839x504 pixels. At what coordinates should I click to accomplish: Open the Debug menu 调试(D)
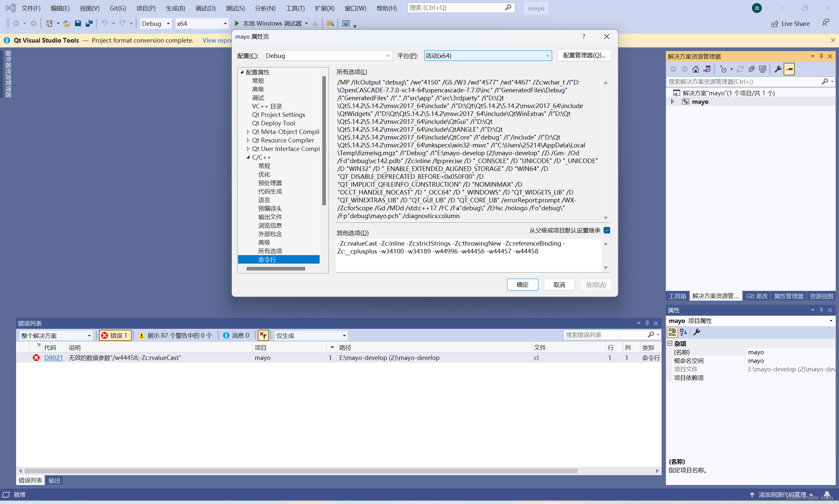(x=205, y=8)
